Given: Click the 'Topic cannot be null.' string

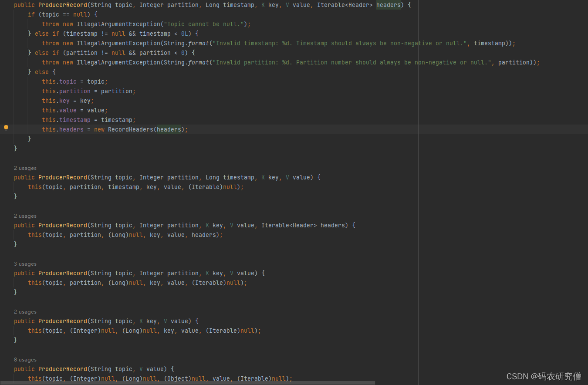Looking at the screenshot, I should [x=203, y=24].
